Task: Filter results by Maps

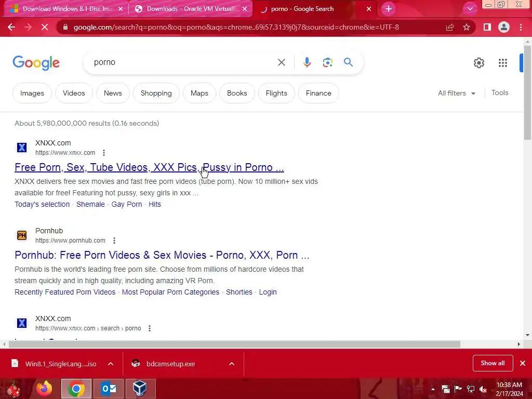Action: [199, 93]
